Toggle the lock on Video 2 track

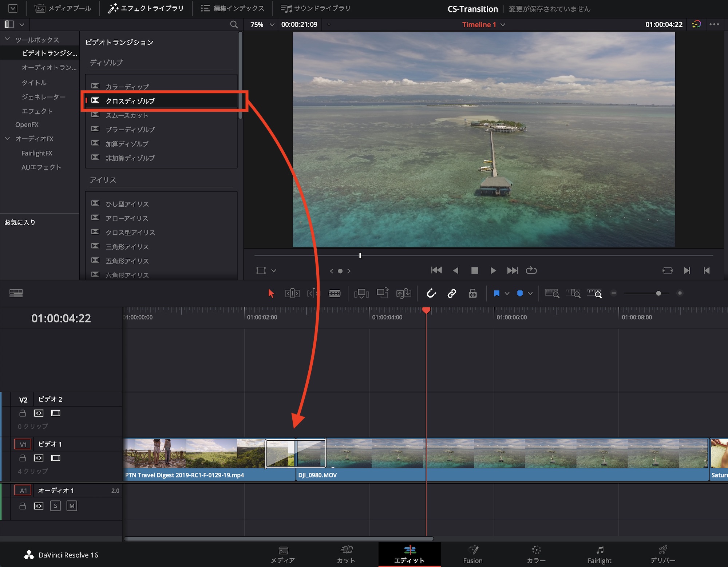[23, 413]
